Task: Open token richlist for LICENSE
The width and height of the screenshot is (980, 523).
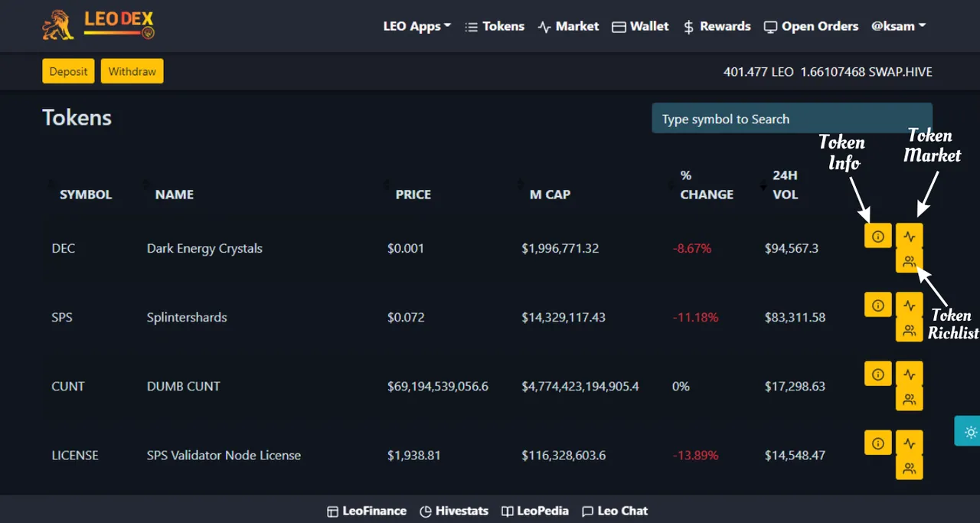Action: [x=909, y=468]
